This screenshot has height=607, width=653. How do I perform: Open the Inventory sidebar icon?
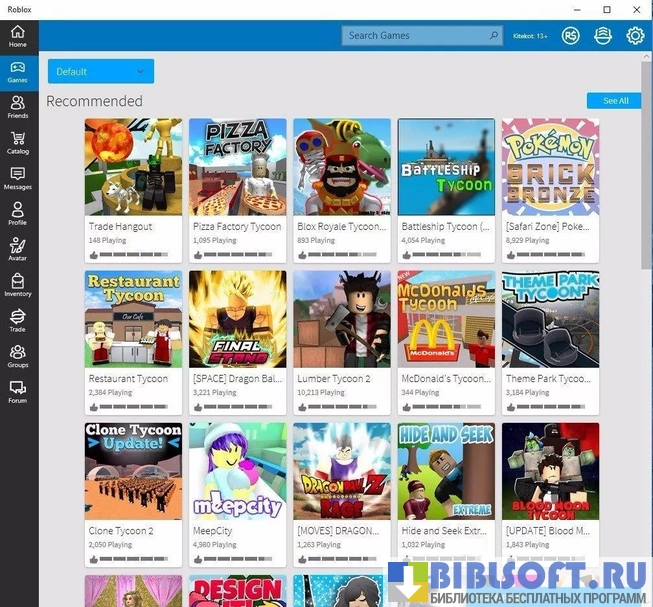(x=18, y=282)
